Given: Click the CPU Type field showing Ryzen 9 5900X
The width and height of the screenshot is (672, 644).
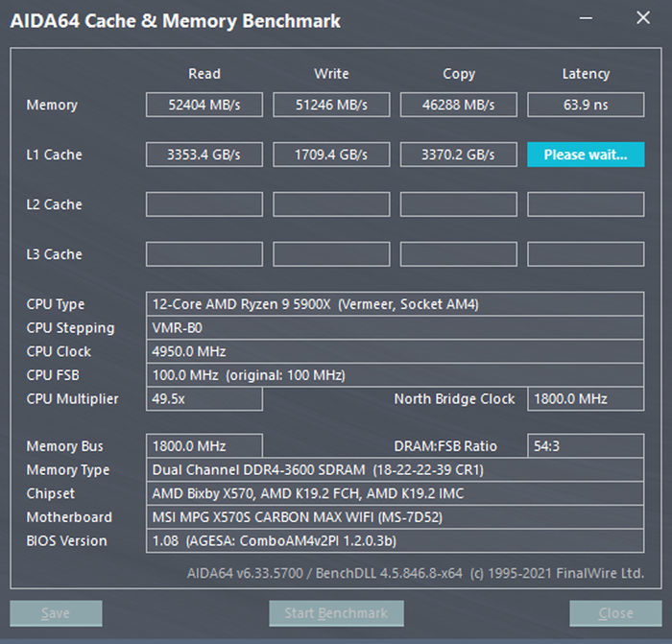Looking at the screenshot, I should click(x=395, y=304).
